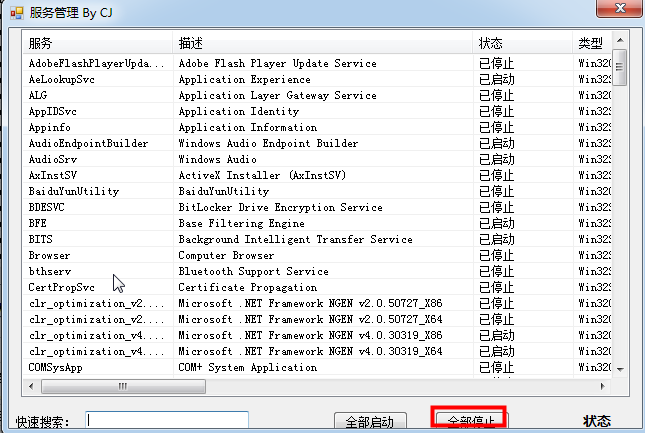Click the 全部启动 button
This screenshot has width=645, height=433.
click(370, 421)
